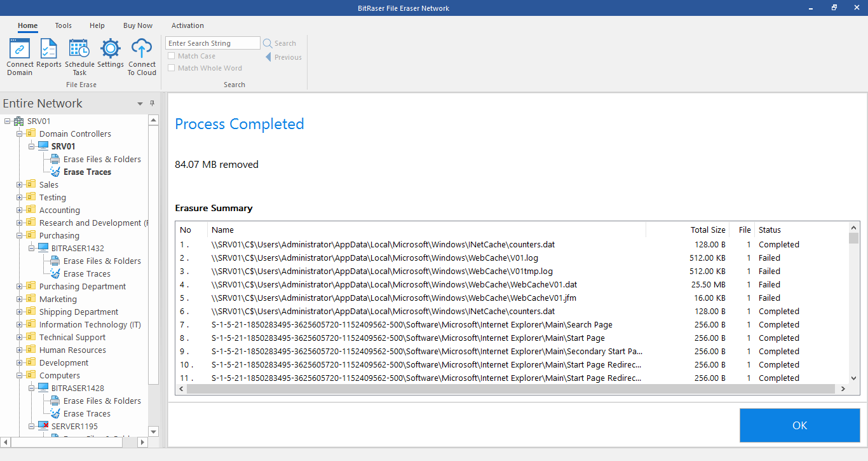Screen dimensions: 868x461
Task: Select row 4 WebCacheV01.dat entry
Action: 512,284
